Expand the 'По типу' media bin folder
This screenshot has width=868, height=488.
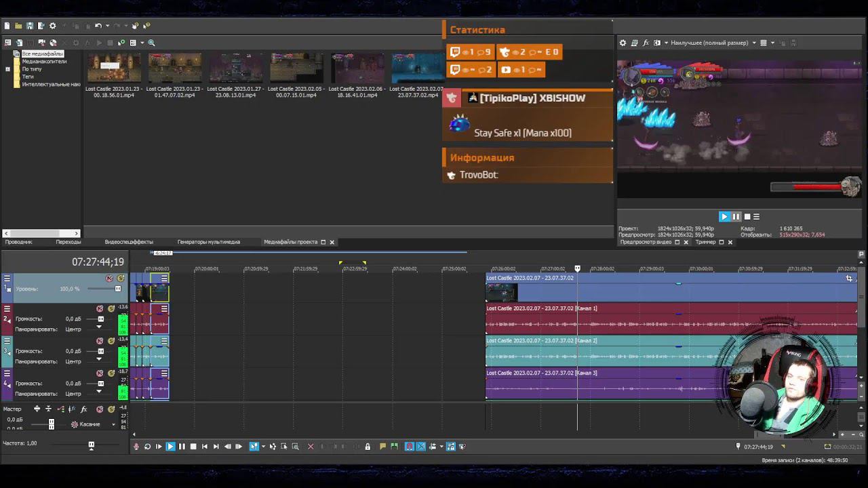[x=8, y=69]
